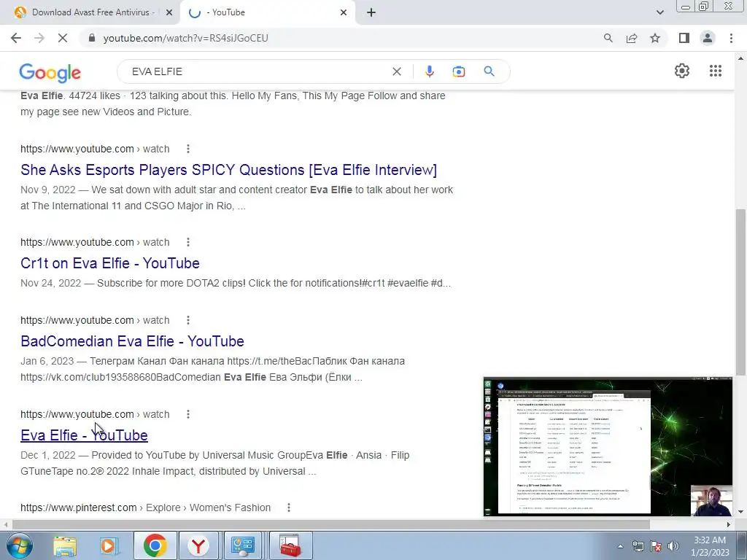Show hidden tray icons
This screenshot has width=747, height=560.
620,546
